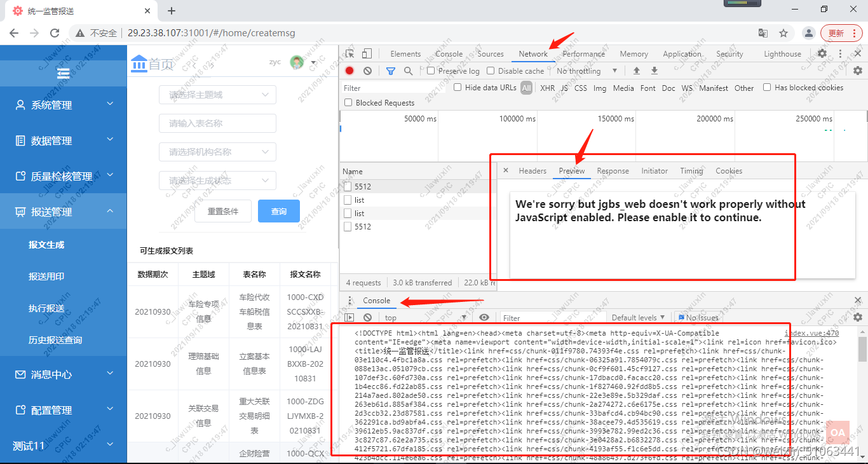Open 请选择机构名称 dropdown
The height and width of the screenshot is (464, 868).
point(217,152)
